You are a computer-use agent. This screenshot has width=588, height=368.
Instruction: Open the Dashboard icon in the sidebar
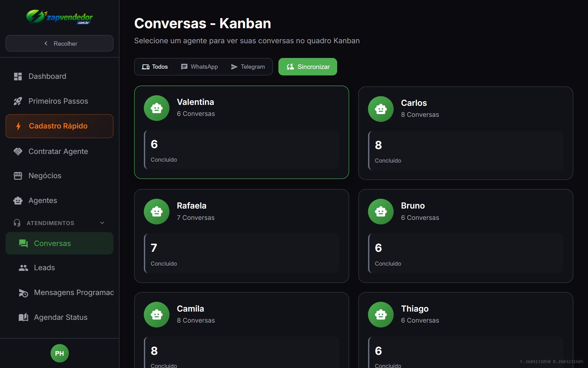click(18, 76)
